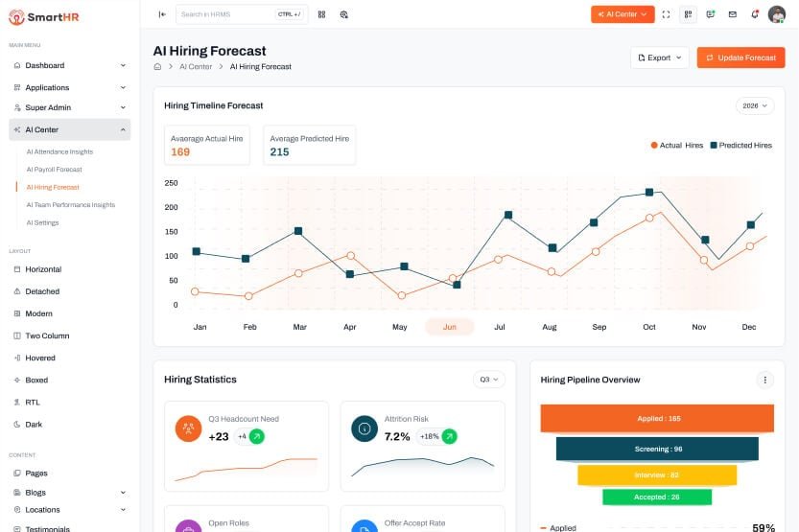Open the user profile avatar
The height and width of the screenshot is (532, 799).
coord(777,14)
